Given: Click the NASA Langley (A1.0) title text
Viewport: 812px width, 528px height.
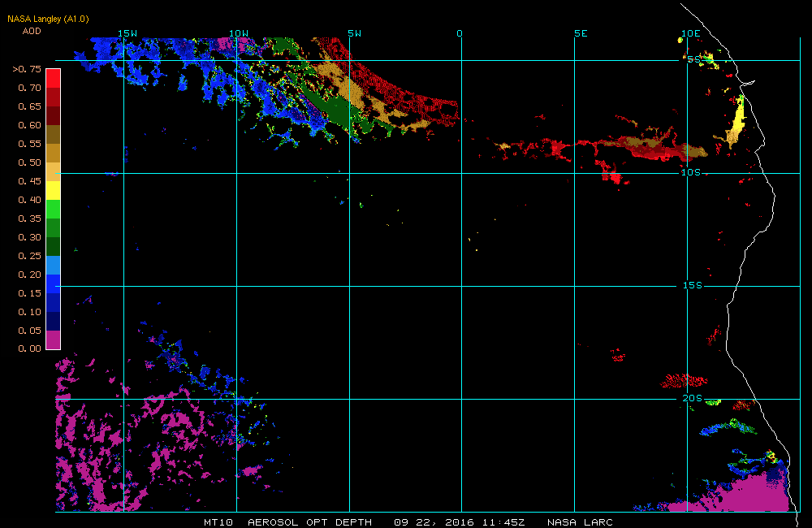Looking at the screenshot, I should (48, 19).
